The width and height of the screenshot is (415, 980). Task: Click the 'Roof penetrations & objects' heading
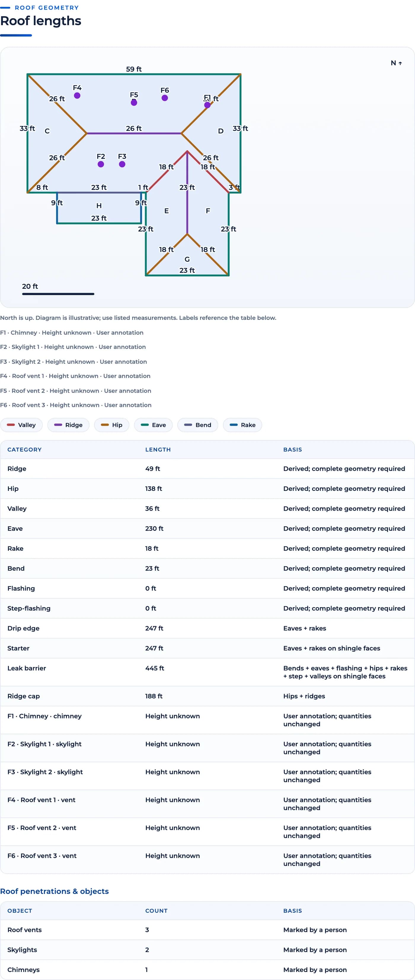click(x=55, y=891)
